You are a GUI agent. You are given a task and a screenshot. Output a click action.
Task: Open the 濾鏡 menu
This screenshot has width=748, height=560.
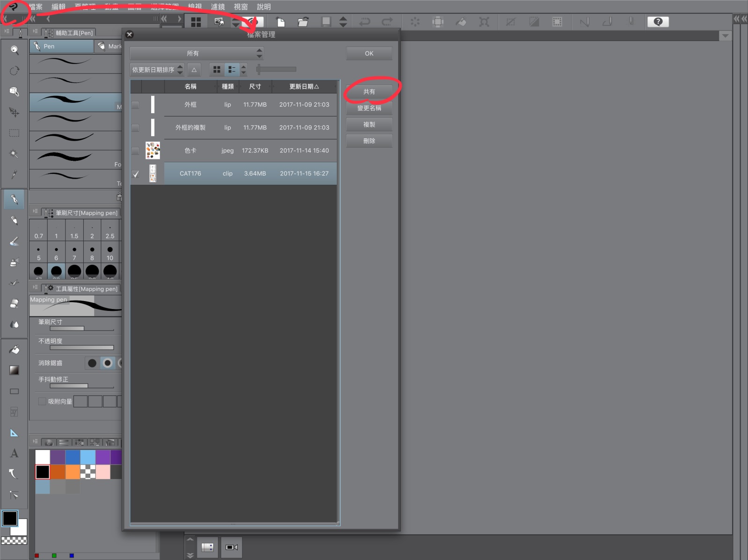coord(218,7)
